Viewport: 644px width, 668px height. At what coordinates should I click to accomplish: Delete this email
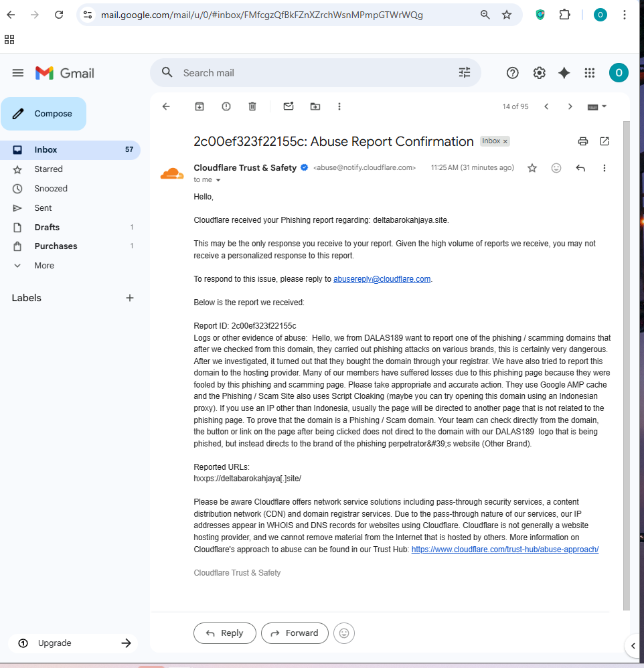click(252, 106)
